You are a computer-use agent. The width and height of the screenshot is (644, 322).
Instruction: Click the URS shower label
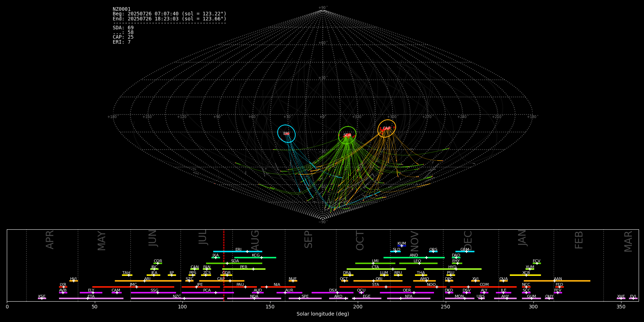pos(480,296)
